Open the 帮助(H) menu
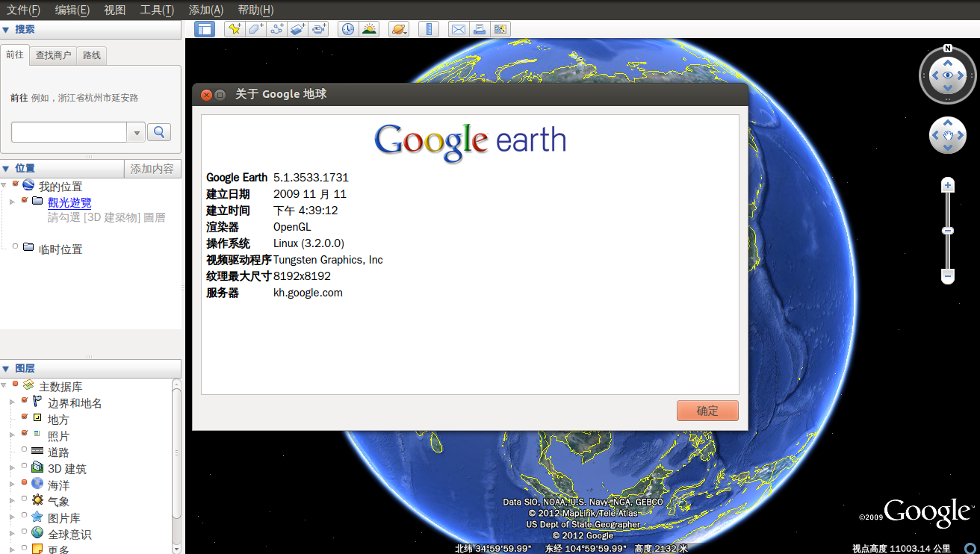Image resolution: width=980 pixels, height=554 pixels. (255, 10)
